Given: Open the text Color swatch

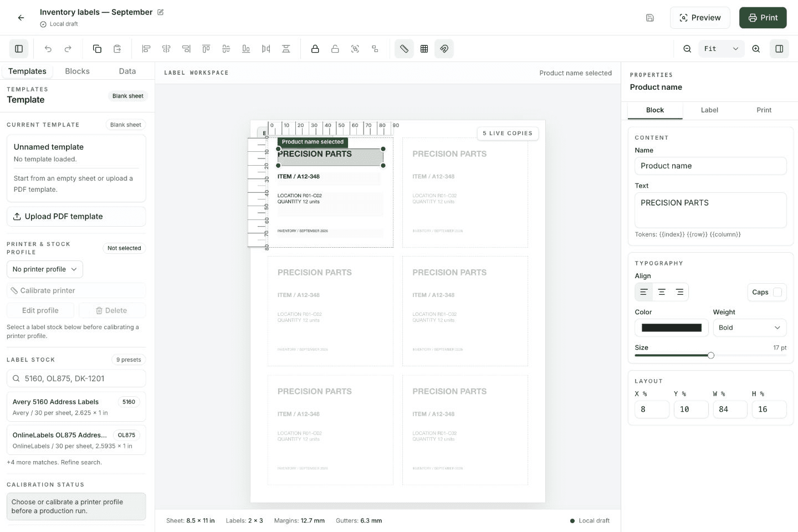Looking at the screenshot, I should coord(672,328).
